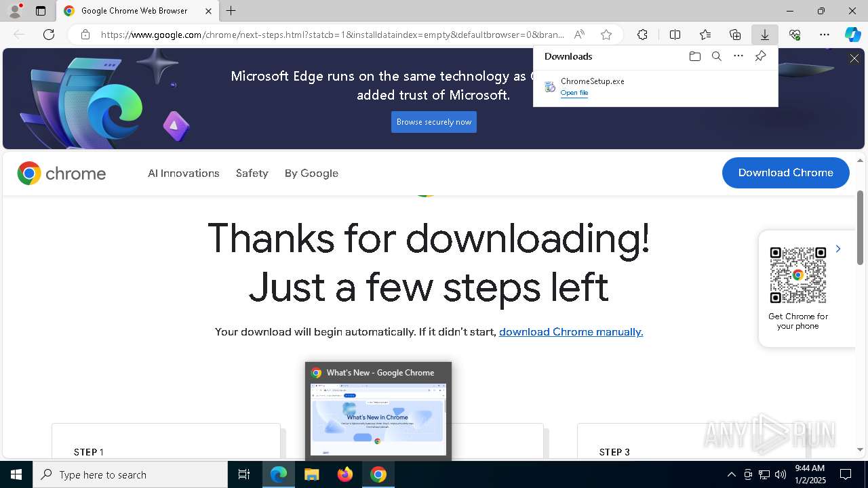868x488 pixels.
Task: Open Favorites list icon
Action: click(705, 35)
